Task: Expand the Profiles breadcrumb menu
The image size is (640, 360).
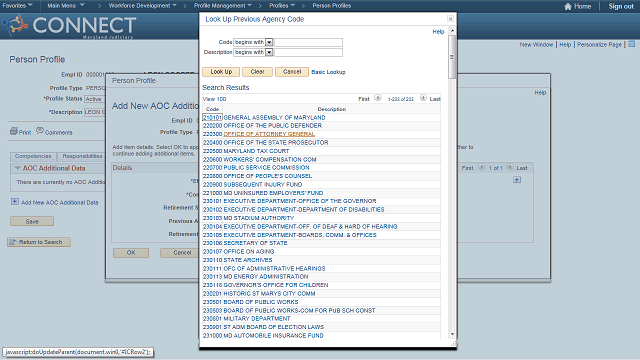Action: point(282,6)
